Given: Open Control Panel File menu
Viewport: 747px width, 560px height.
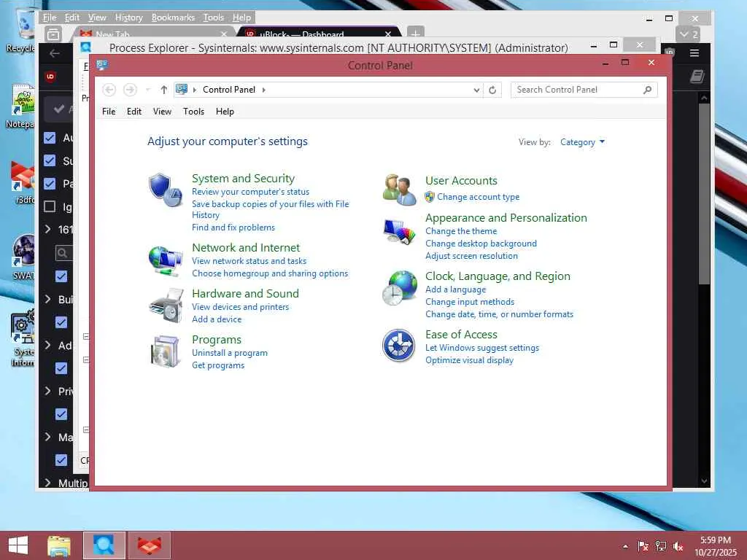Looking at the screenshot, I should click(109, 112).
